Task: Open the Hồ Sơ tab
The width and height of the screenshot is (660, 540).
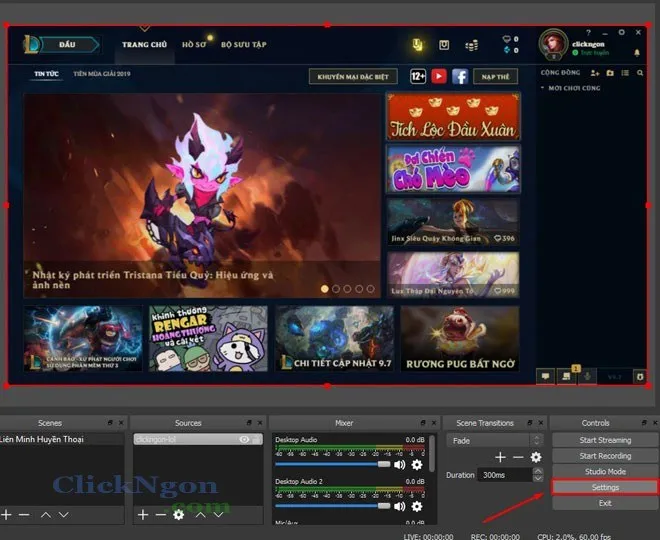Action: (x=194, y=44)
